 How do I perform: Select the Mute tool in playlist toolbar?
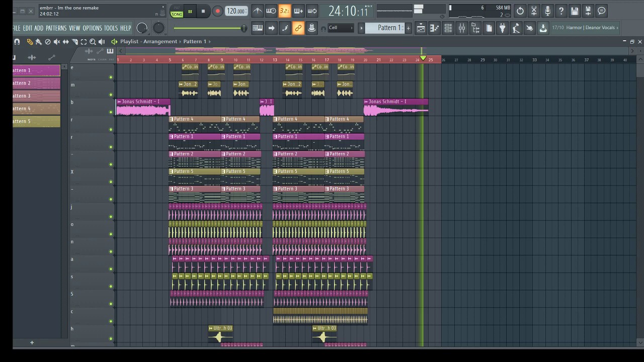(x=57, y=42)
